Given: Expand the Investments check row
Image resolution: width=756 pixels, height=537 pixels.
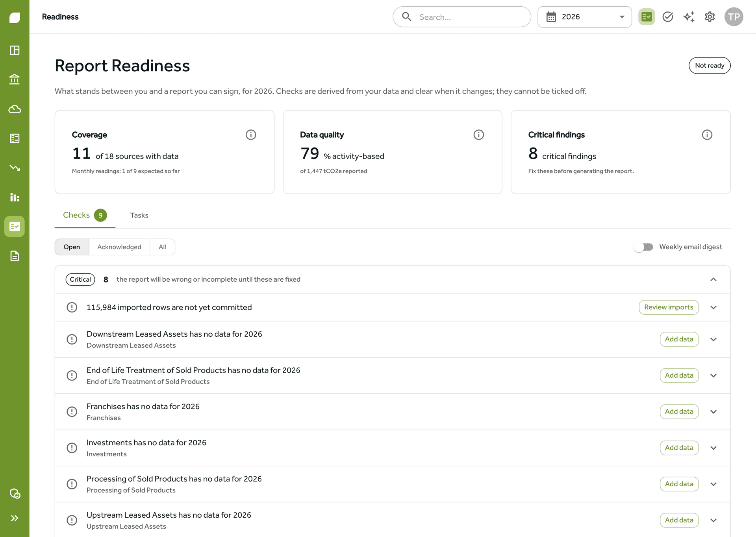Looking at the screenshot, I should pos(713,448).
